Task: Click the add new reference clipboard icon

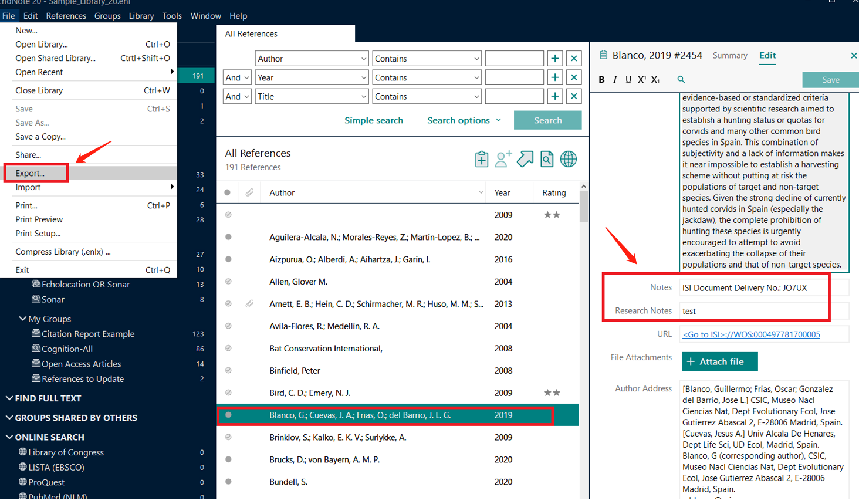Action: (x=481, y=159)
